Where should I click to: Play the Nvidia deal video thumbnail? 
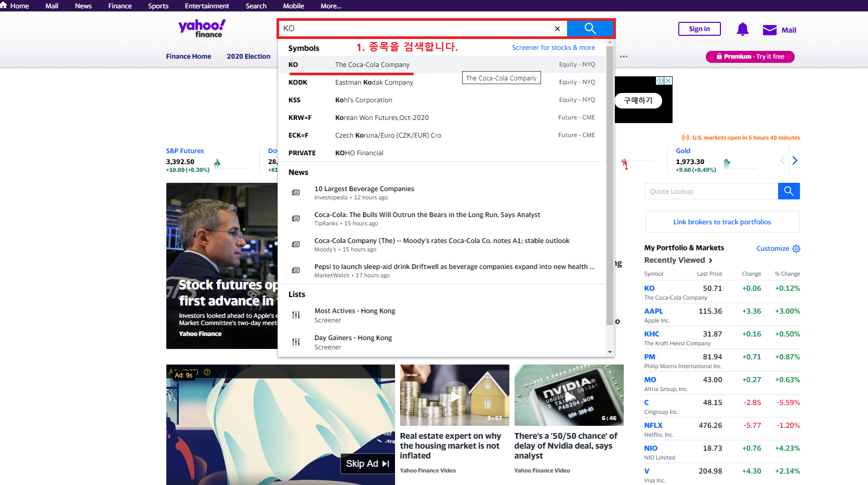[569, 395]
